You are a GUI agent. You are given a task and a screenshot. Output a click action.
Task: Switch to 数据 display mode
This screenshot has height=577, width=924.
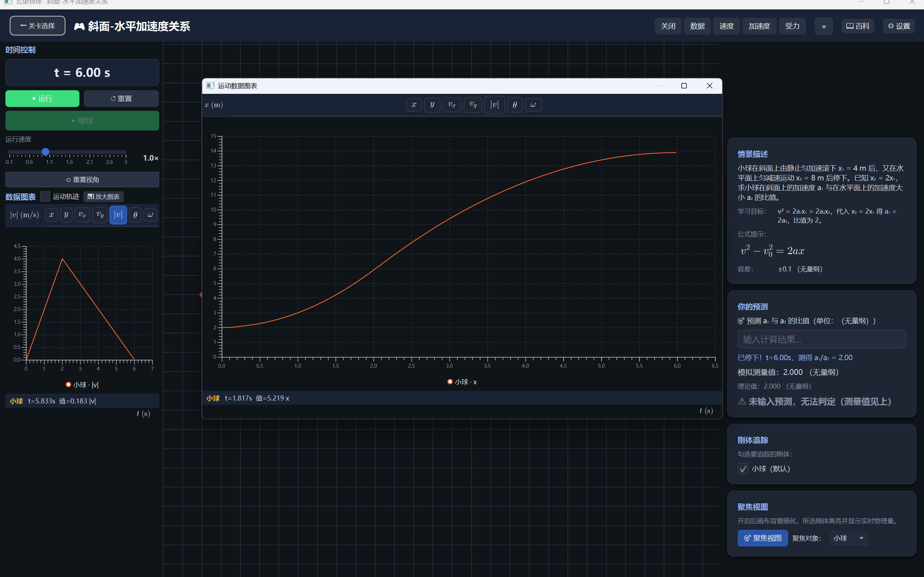697,26
